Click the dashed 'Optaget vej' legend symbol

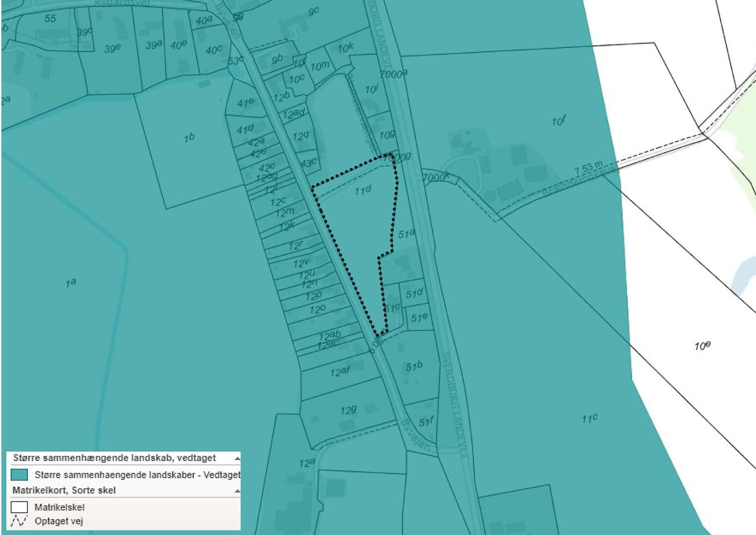(19, 521)
